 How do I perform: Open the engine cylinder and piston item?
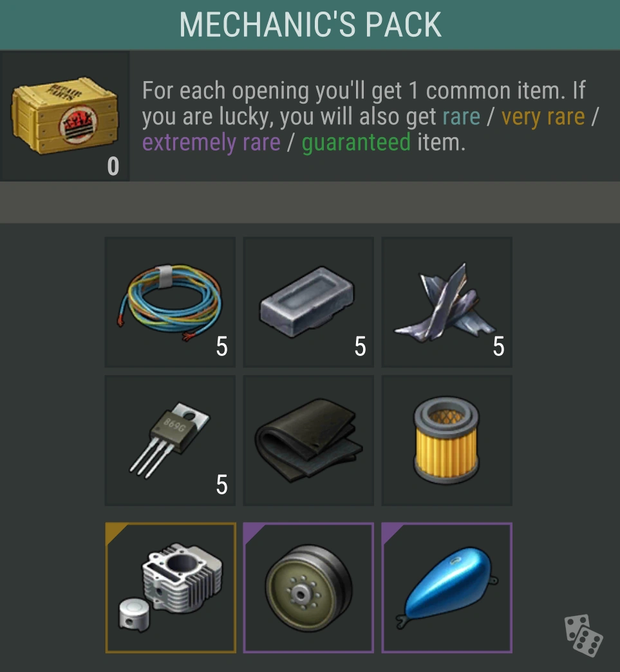[x=171, y=588]
